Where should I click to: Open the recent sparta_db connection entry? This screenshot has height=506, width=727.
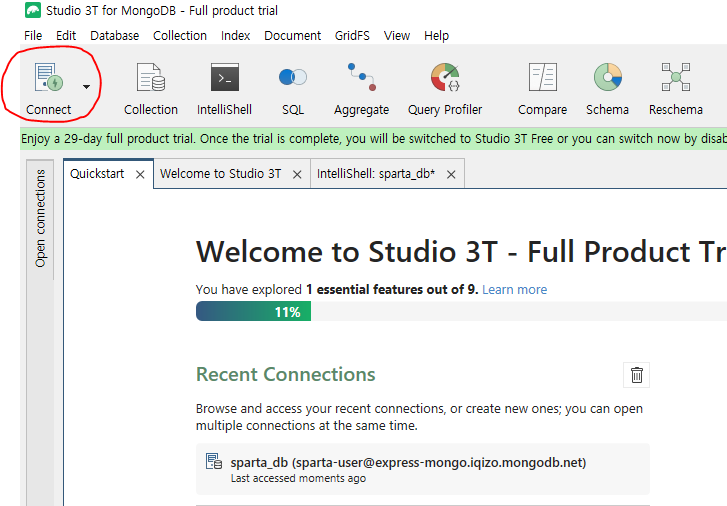click(422, 469)
